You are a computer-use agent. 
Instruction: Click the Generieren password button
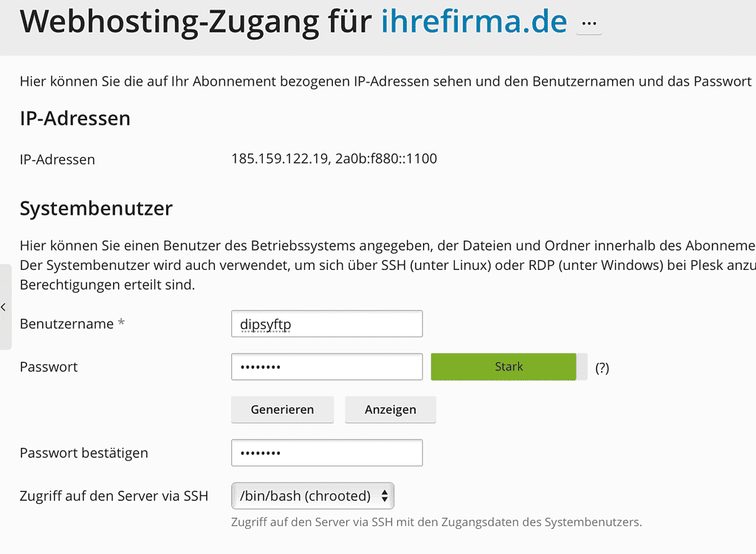point(283,409)
